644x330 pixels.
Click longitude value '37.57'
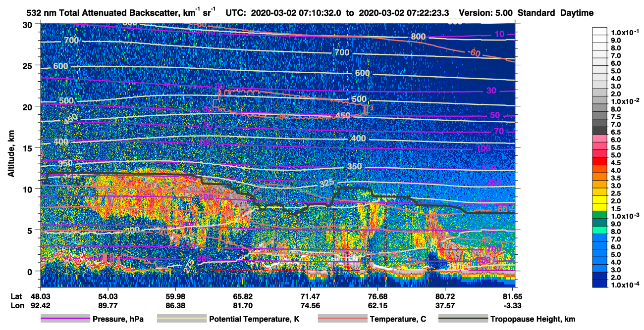tap(445, 305)
